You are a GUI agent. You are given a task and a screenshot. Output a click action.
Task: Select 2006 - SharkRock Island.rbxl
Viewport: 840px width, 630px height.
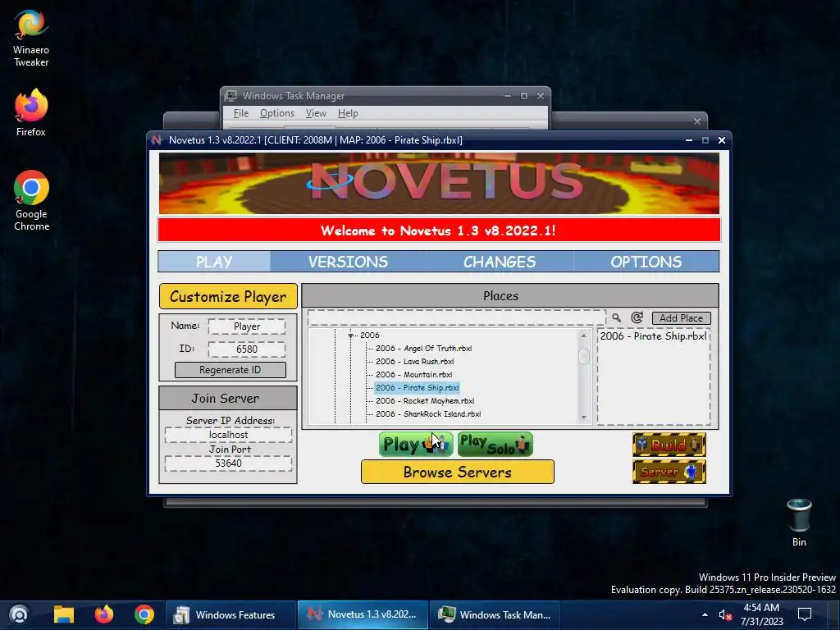click(428, 413)
